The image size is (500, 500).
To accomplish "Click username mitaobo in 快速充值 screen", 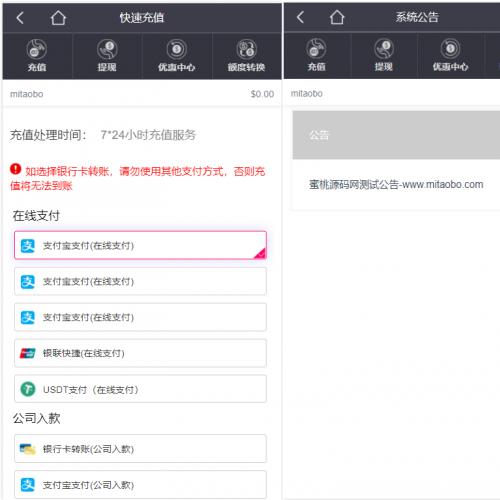I will [x=27, y=94].
